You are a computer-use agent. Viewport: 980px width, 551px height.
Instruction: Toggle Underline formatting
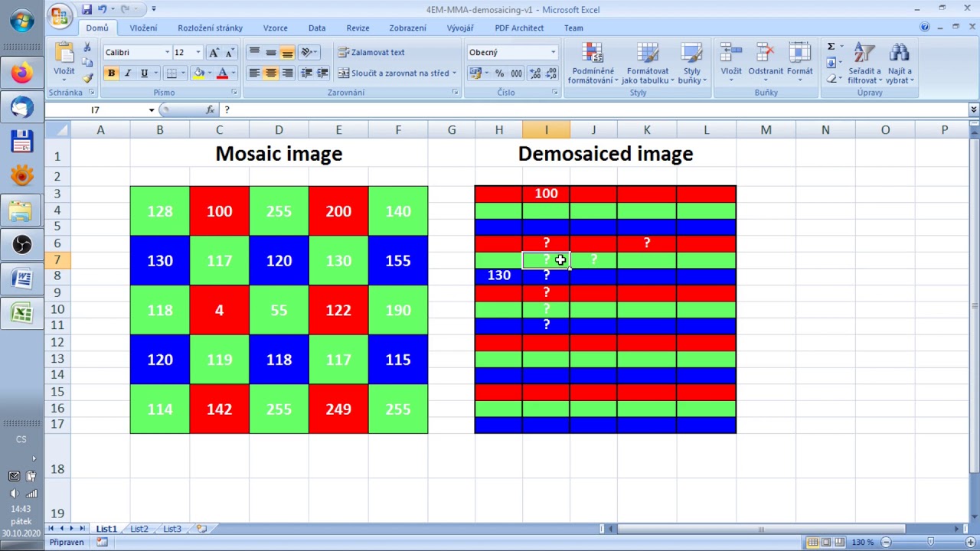pos(143,73)
